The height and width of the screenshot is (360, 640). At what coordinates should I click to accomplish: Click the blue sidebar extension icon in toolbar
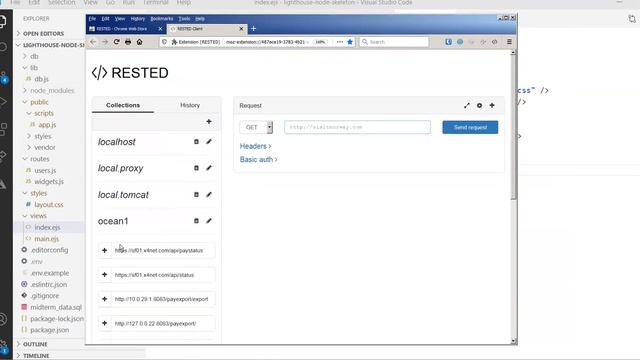point(449,42)
